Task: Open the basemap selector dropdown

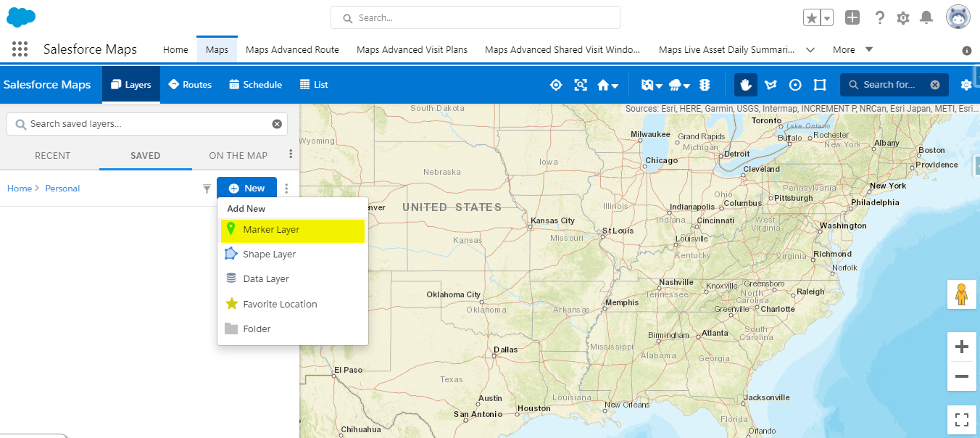Action: tap(647, 85)
